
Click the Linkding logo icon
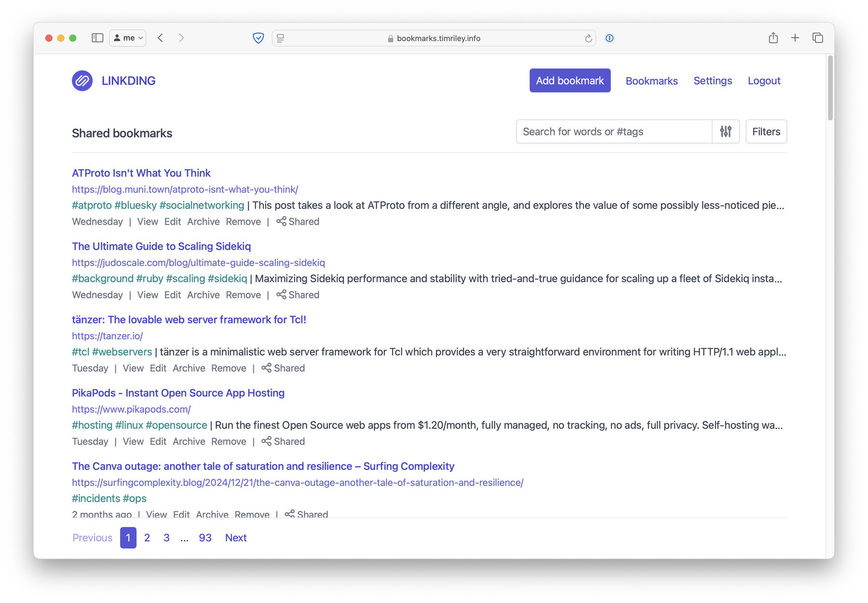[x=82, y=80]
